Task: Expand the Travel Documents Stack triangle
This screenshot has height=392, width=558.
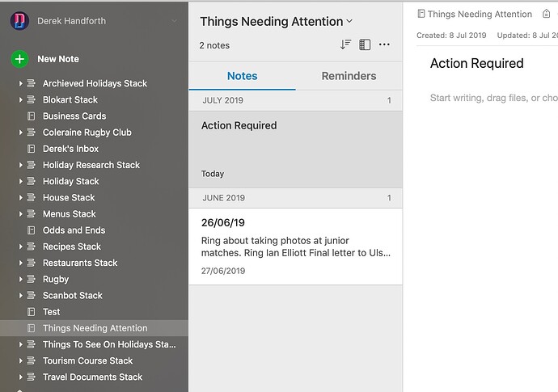Action: [20, 377]
